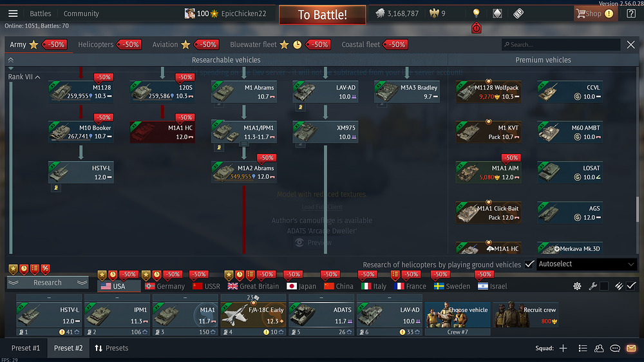
Task: Open the hamburger main menu
Action: [x=13, y=14]
